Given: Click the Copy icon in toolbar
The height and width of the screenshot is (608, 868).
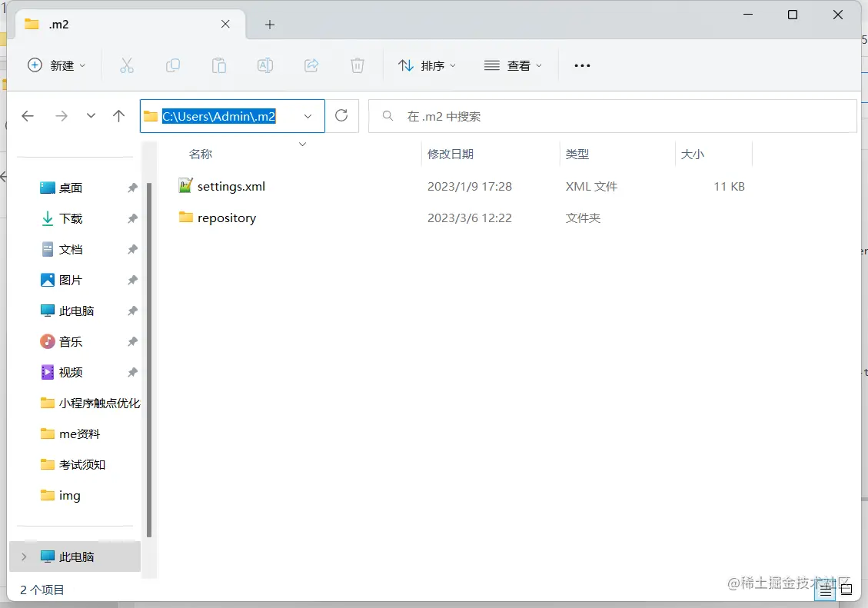Looking at the screenshot, I should pos(173,65).
